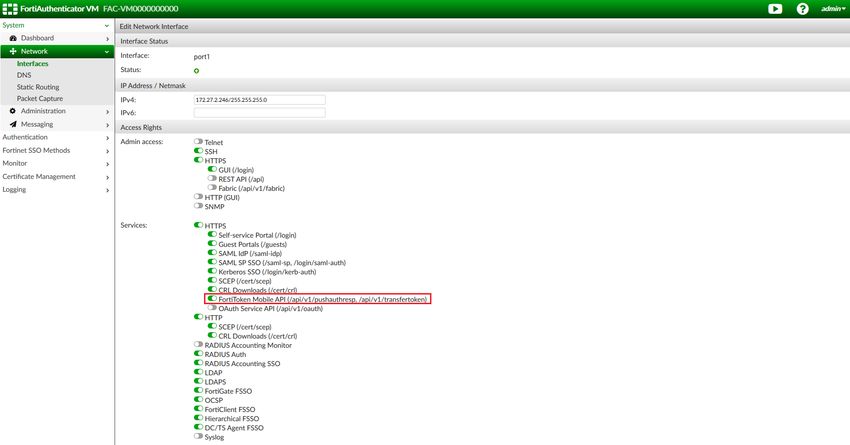Toggle LDAPS service
This screenshot has height=445, width=850.
pos(198,381)
